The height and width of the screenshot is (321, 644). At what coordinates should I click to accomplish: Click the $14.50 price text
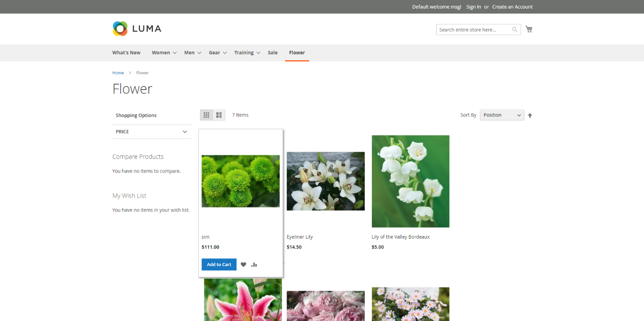pyautogui.click(x=294, y=247)
